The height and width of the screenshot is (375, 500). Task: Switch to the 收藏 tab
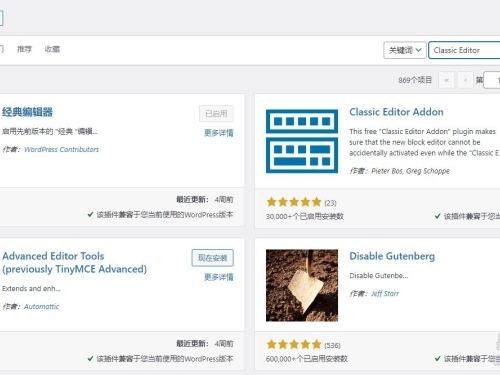(x=52, y=49)
